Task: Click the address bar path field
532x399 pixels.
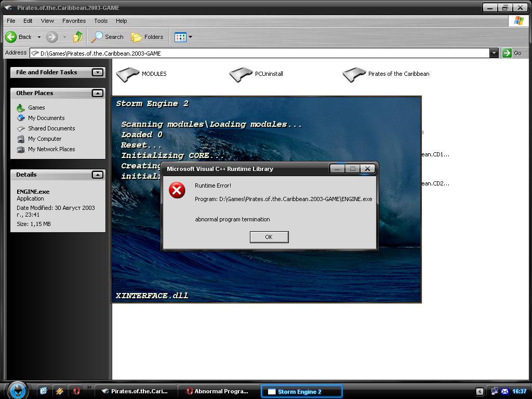Action: coord(260,53)
